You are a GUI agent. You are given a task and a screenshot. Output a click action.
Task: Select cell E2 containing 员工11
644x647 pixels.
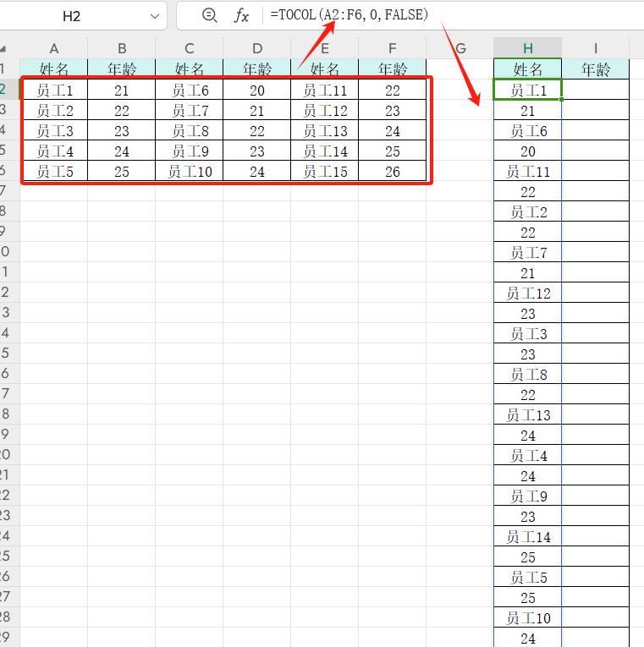coord(324,90)
